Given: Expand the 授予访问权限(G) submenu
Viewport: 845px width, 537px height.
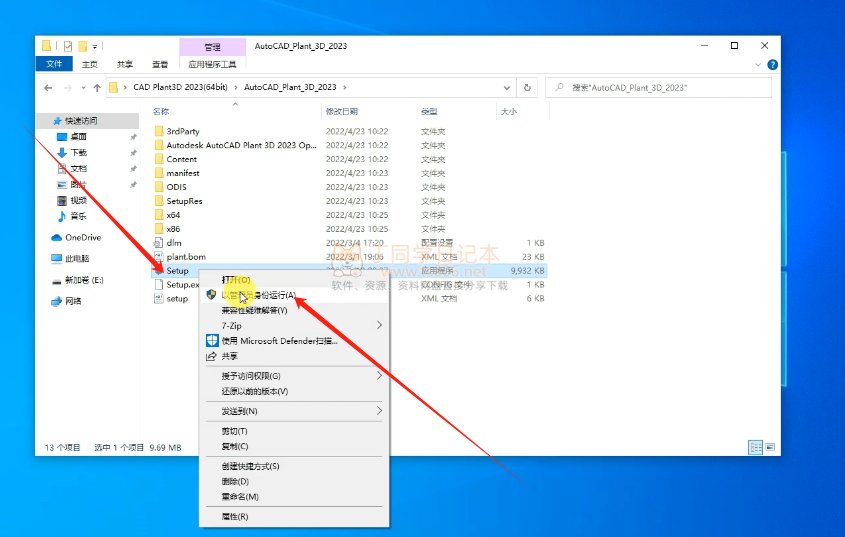Looking at the screenshot, I should [x=294, y=376].
